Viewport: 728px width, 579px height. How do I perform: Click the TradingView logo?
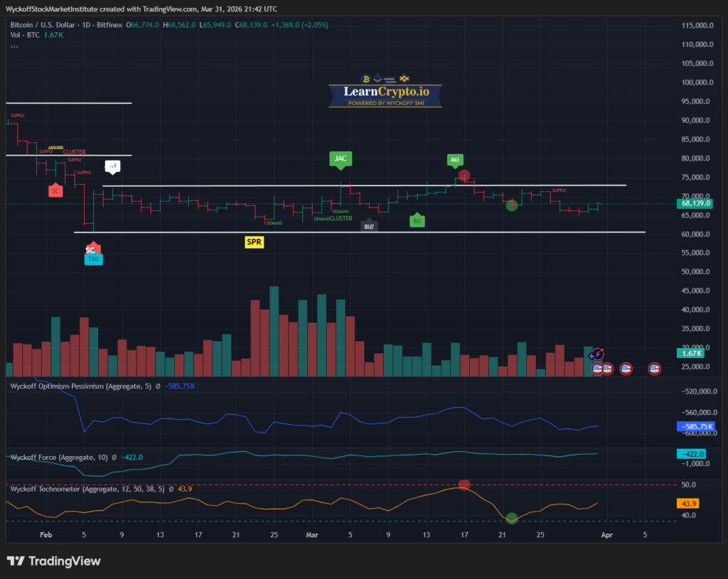pos(54,561)
